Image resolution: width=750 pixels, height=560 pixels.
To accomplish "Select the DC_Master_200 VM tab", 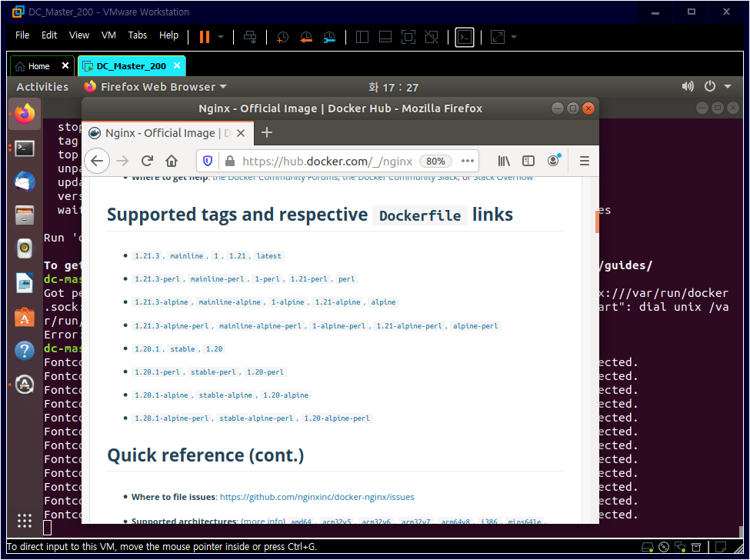I will click(131, 66).
